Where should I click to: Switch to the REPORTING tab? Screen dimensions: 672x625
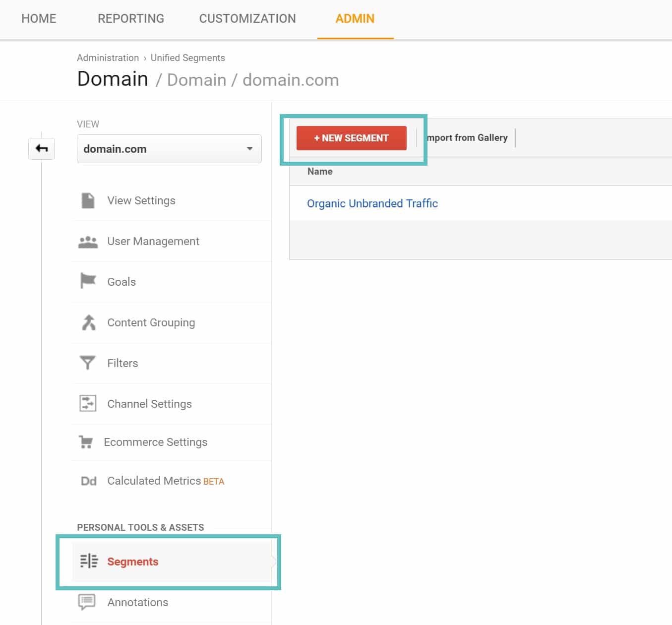coord(130,18)
